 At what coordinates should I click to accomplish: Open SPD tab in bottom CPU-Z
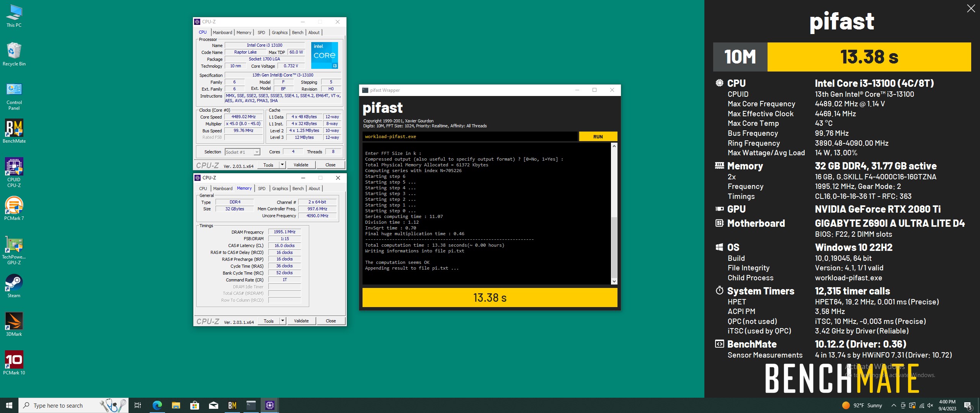pos(262,189)
